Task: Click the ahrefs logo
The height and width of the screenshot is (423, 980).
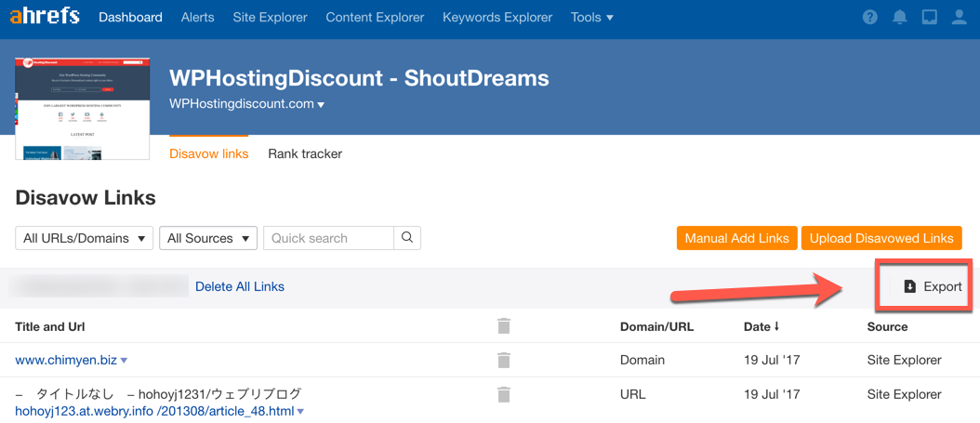Action: coord(45,17)
